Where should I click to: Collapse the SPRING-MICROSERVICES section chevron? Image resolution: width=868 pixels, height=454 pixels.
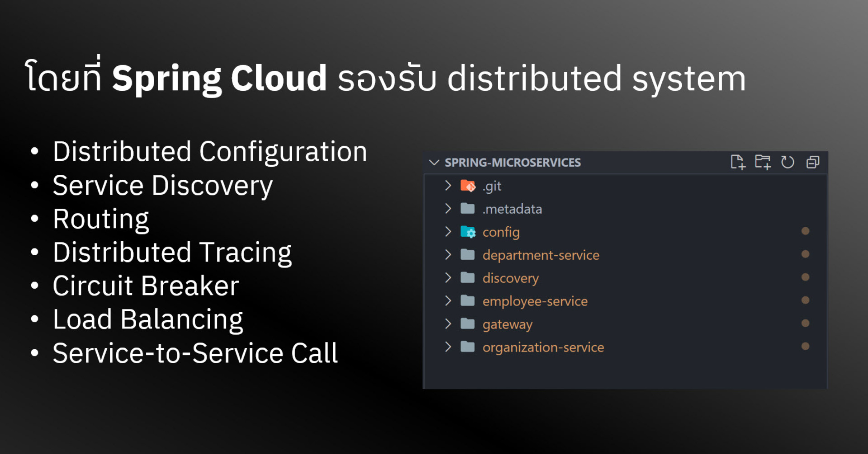[x=434, y=162]
